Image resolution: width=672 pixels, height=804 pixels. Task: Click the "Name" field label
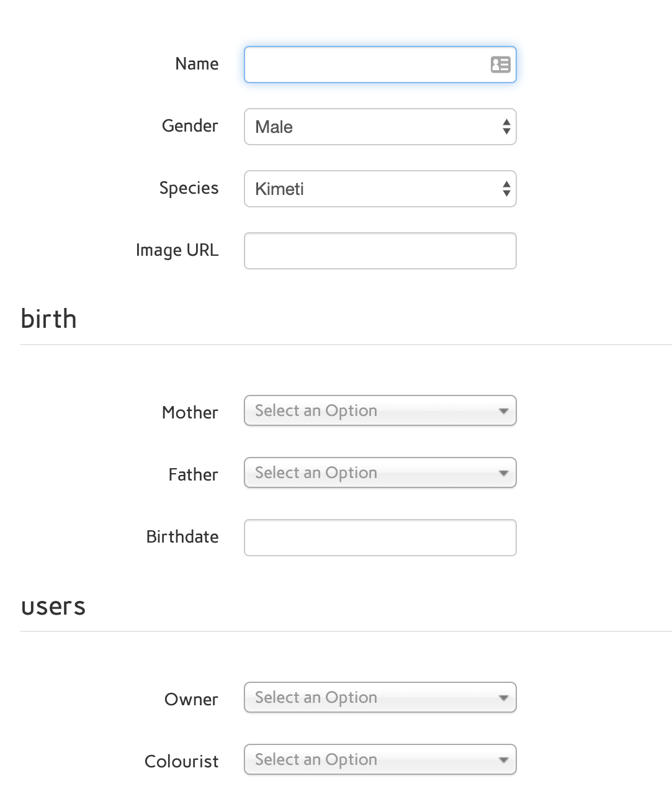click(x=197, y=64)
